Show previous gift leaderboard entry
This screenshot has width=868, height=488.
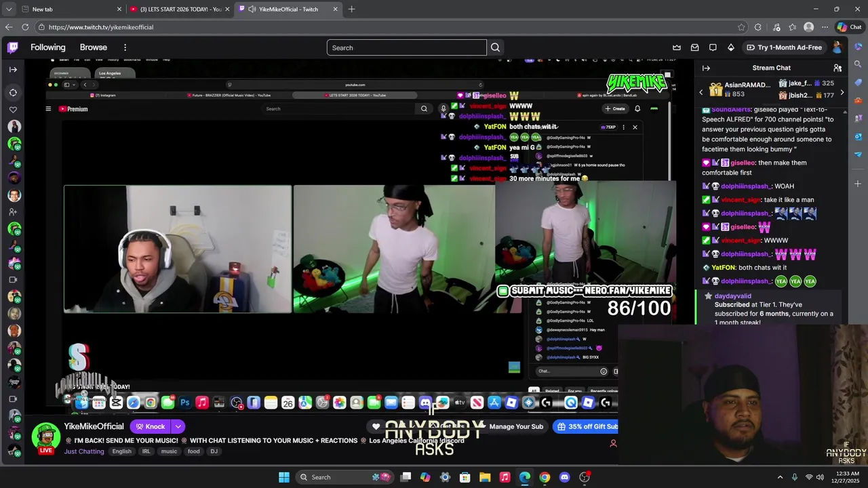pos(701,92)
